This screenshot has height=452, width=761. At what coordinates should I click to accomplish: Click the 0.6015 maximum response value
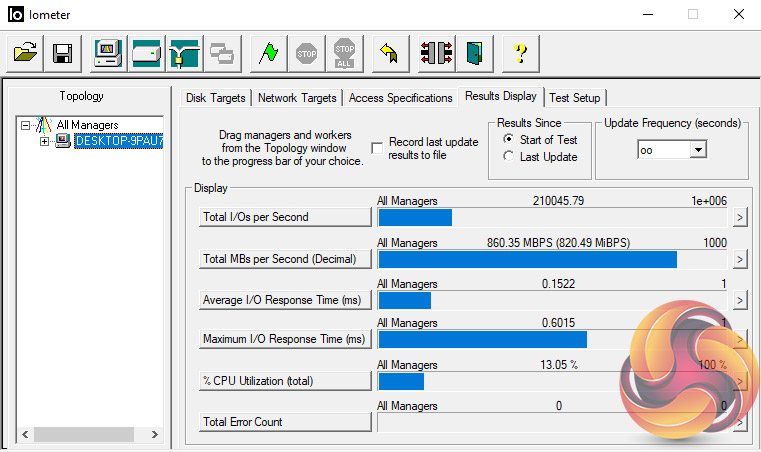click(558, 322)
